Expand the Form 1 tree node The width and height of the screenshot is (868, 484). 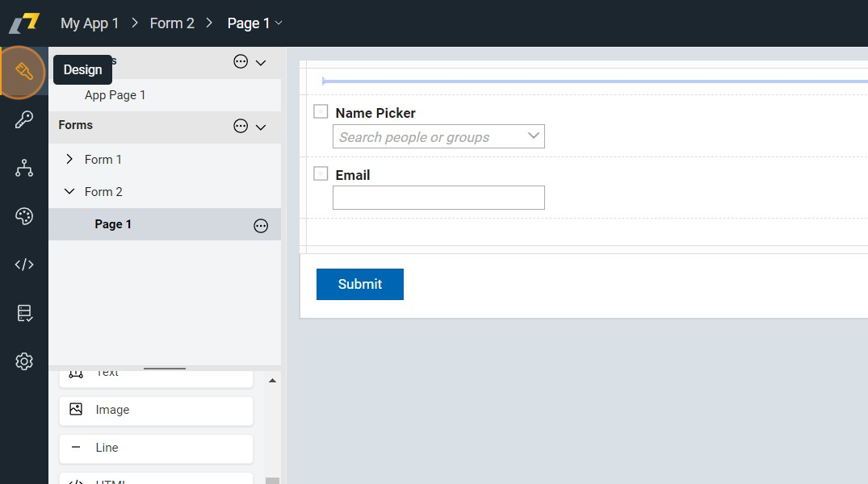click(x=69, y=160)
